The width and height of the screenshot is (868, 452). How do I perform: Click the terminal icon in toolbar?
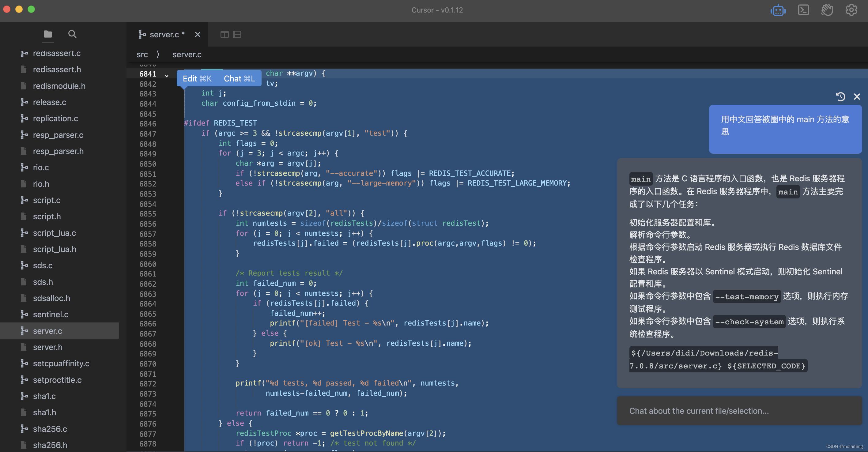coord(802,10)
